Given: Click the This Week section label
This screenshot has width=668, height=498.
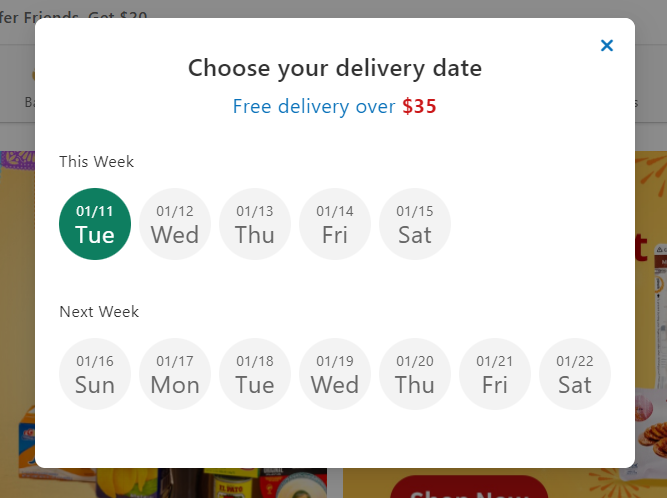Looking at the screenshot, I should (x=96, y=162).
